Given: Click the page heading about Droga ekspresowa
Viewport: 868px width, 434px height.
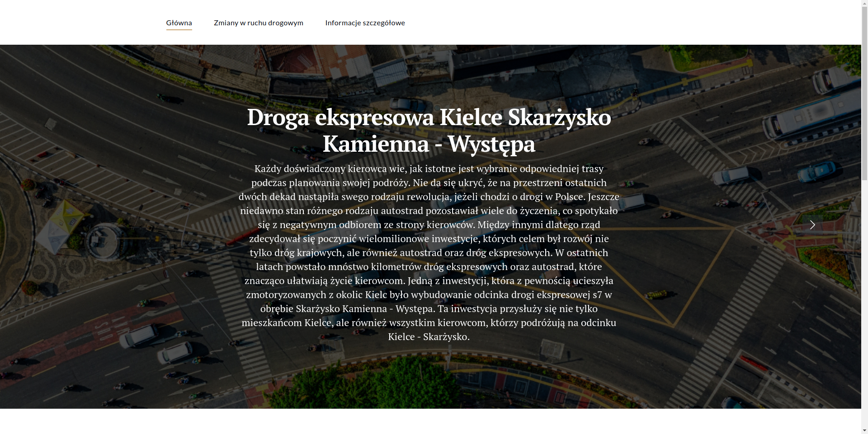Looking at the screenshot, I should coord(429,131).
